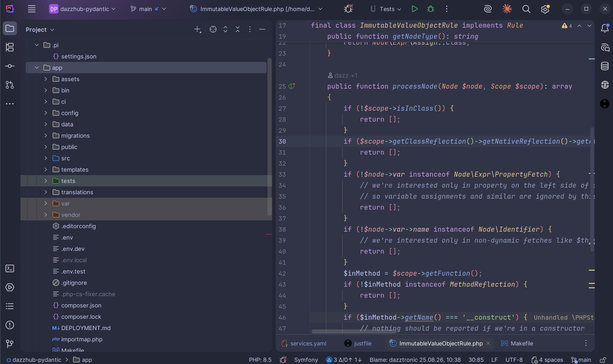Add new file in Project panel
613x364 pixels.
pos(197,29)
